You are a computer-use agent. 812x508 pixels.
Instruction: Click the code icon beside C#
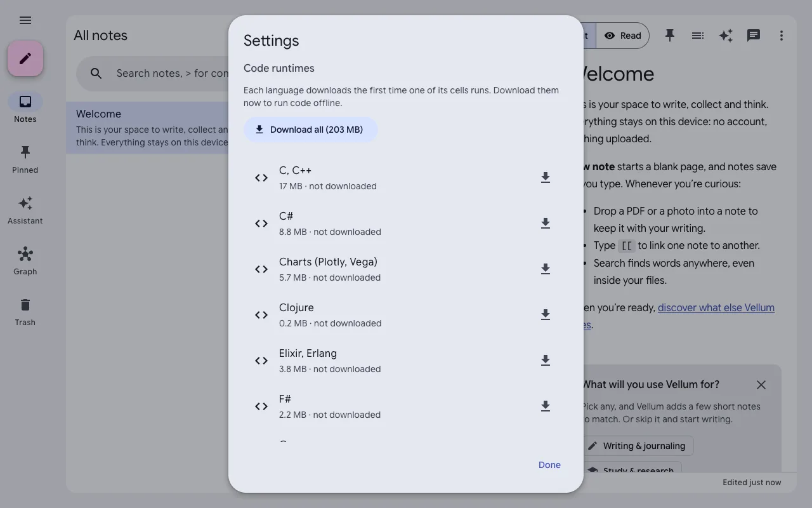point(261,224)
